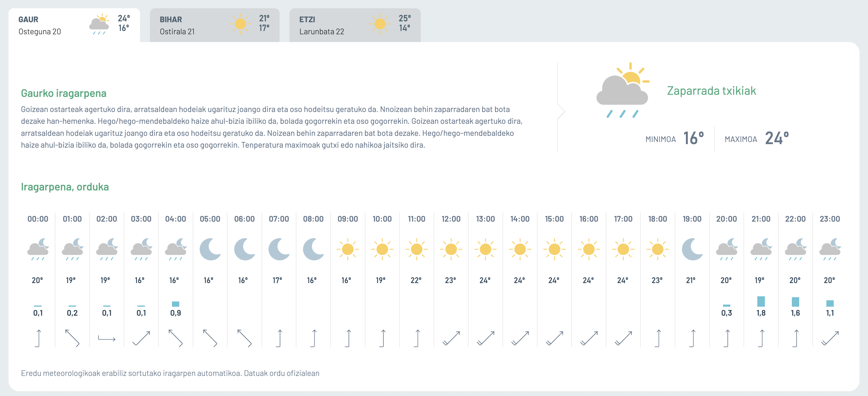
Task: Click the 0,9 precipitation bar at 04:00
Action: tap(175, 304)
